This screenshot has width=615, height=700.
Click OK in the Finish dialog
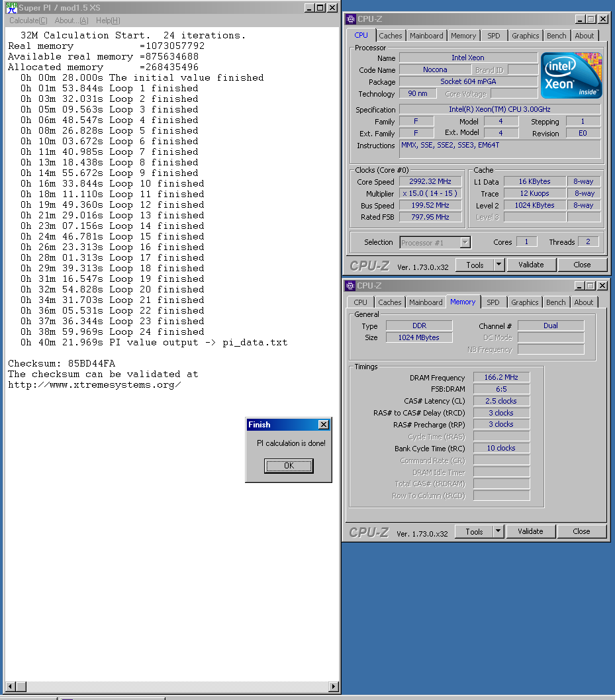[x=289, y=466]
